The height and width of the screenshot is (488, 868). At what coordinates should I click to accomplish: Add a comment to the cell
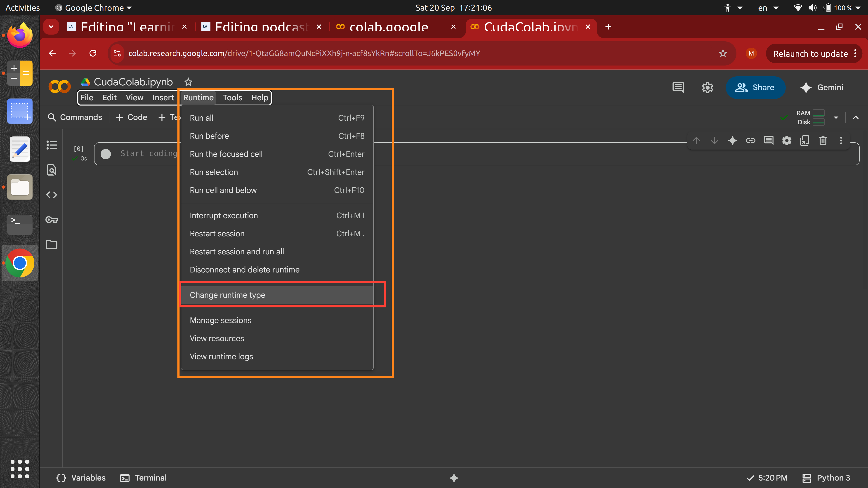769,141
